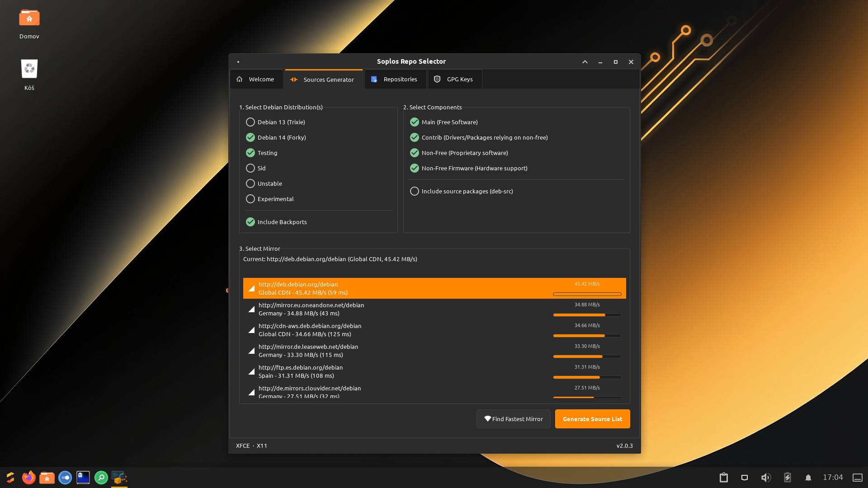Disable Include Backports
The height and width of the screenshot is (488, 868).
pos(276,222)
